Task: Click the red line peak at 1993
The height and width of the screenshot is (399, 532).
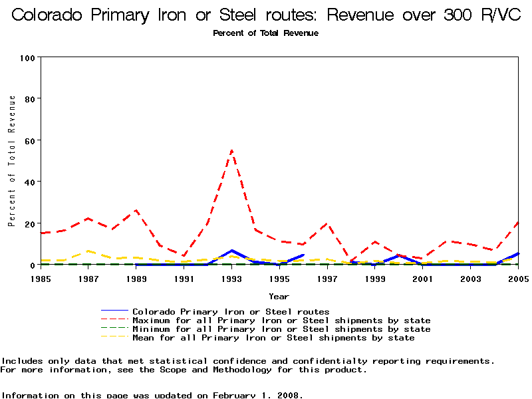Action: click(231, 151)
